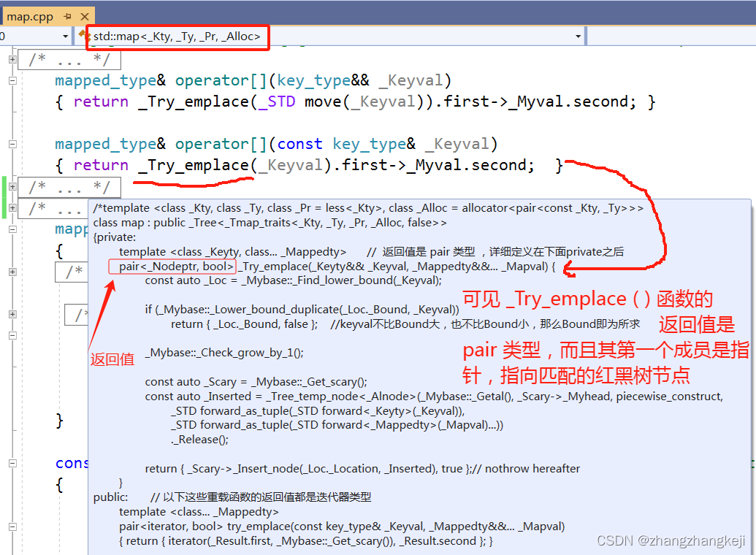The height and width of the screenshot is (555, 756).
Task: Click '_Try_emplace(_Keyval)' in the second return line
Action: tap(234, 165)
